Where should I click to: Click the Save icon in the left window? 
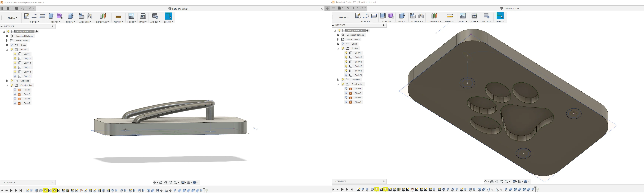point(17,9)
